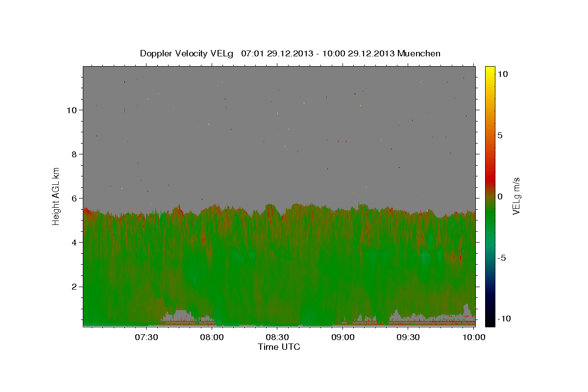Viewport: 588px width, 392px height.
Task: Click the 'Muenchen' location text in title
Action: pos(419,53)
